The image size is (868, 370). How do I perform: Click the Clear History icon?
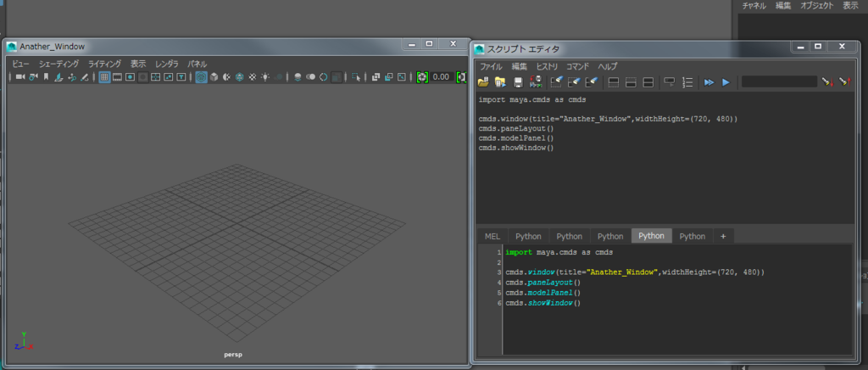point(557,82)
